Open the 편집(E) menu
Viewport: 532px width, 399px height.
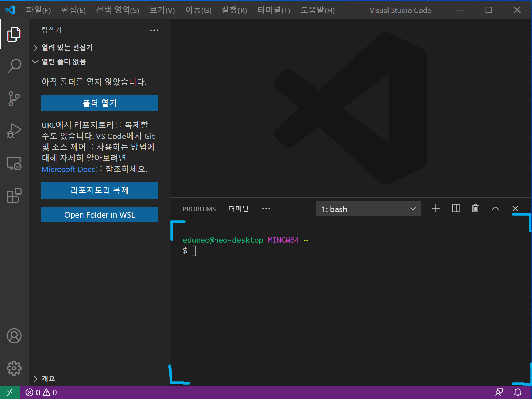(x=73, y=10)
